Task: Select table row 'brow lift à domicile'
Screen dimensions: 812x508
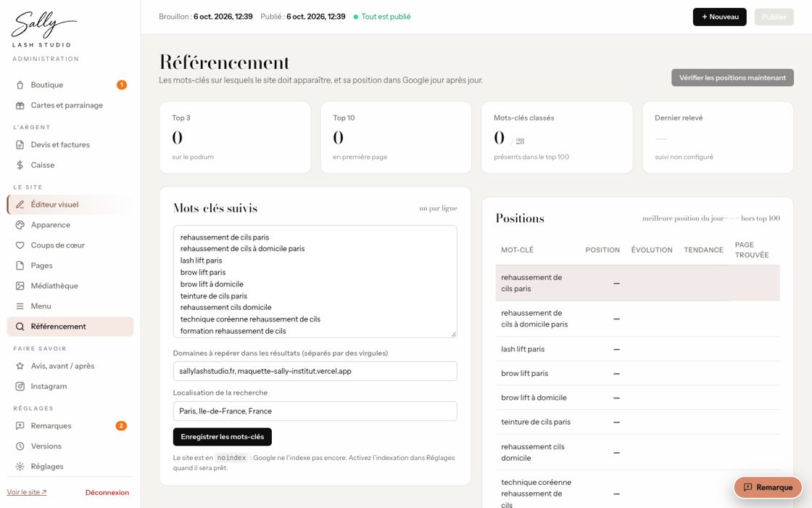Action: pos(637,398)
